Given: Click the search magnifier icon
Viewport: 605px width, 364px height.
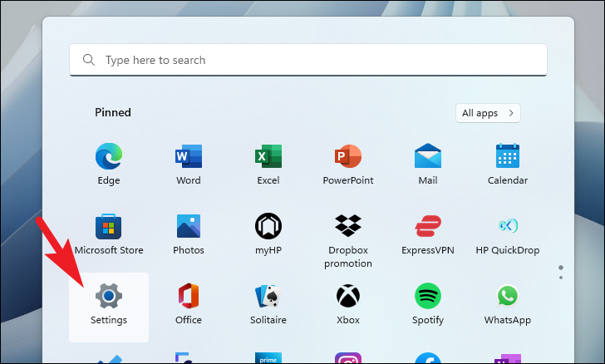Looking at the screenshot, I should click(89, 60).
